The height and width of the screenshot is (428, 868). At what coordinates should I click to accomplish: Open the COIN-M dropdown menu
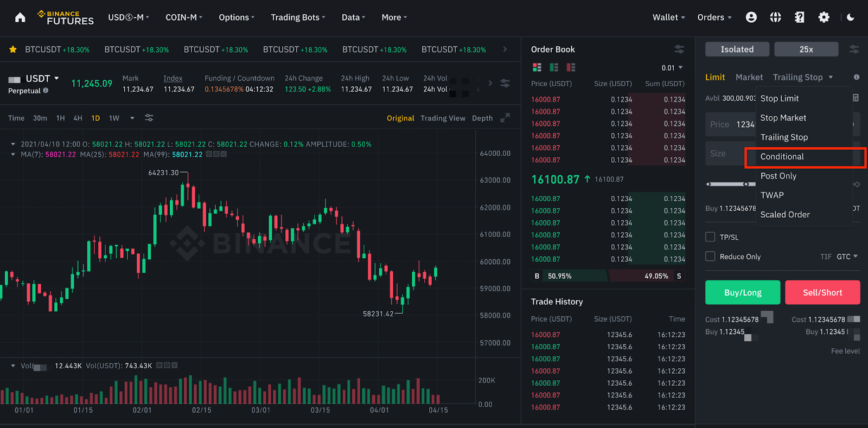pos(184,17)
